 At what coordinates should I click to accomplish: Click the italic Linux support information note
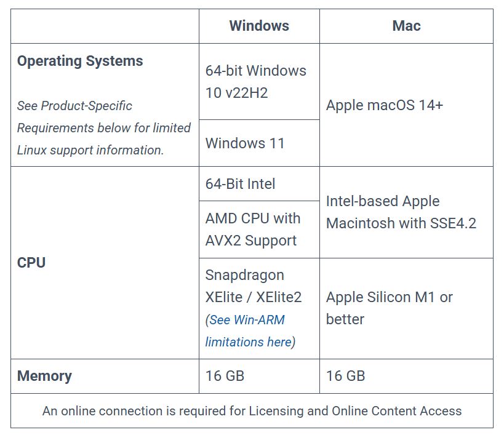[103, 128]
